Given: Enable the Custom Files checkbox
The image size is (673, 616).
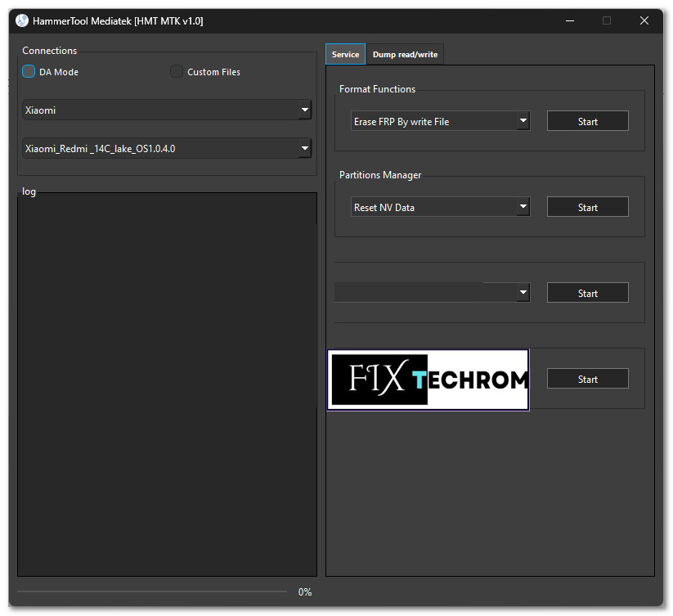Looking at the screenshot, I should point(177,71).
